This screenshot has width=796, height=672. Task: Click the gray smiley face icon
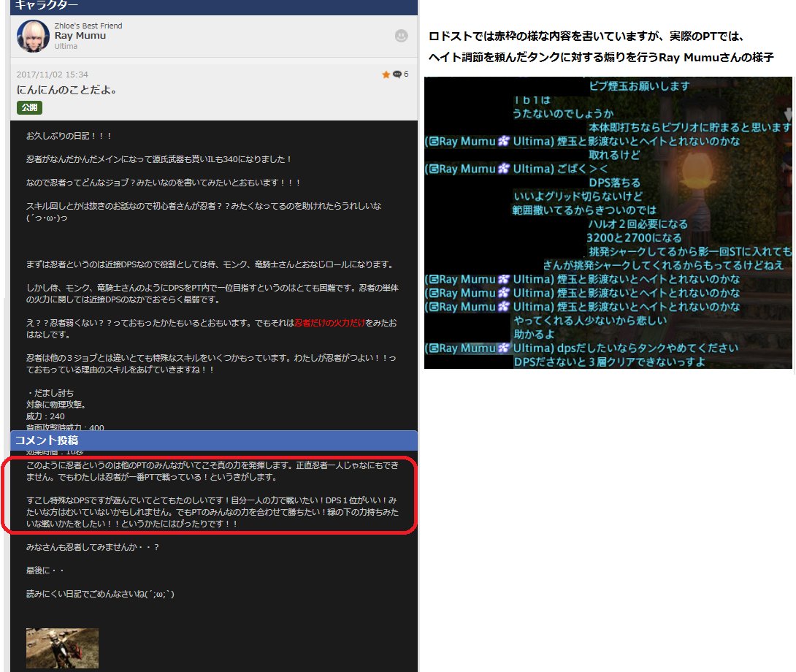click(401, 36)
